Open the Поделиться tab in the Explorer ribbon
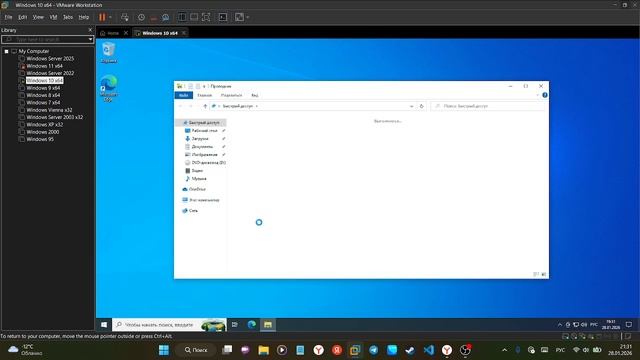This screenshot has width=640, height=360. (231, 95)
